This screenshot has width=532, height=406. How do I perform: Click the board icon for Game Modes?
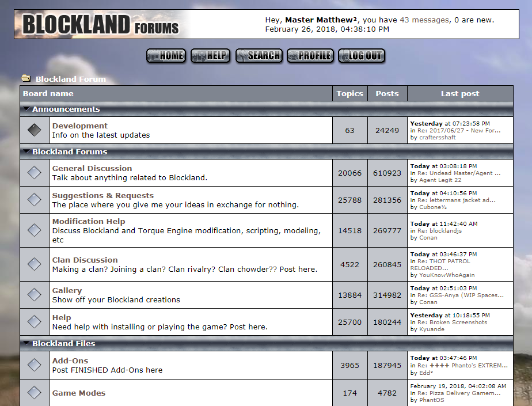(x=35, y=393)
